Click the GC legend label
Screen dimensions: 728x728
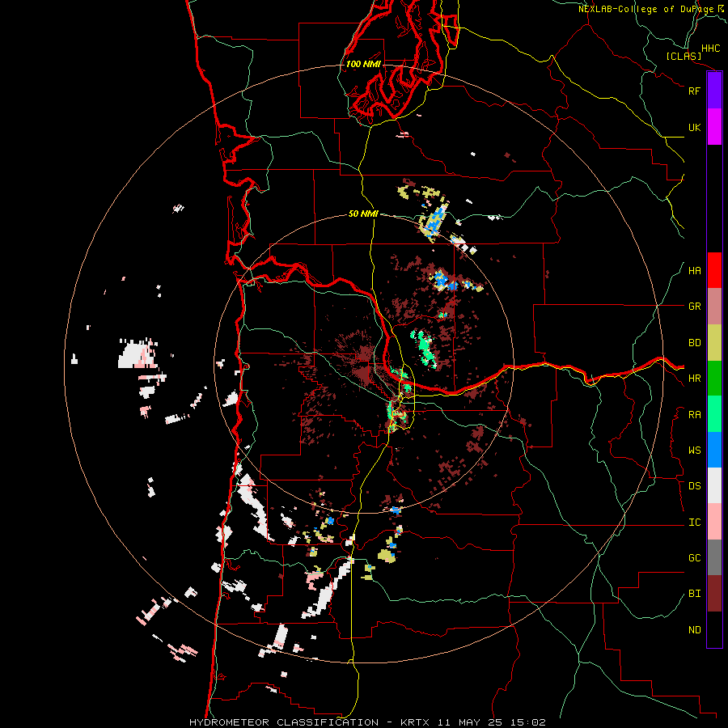(x=694, y=558)
